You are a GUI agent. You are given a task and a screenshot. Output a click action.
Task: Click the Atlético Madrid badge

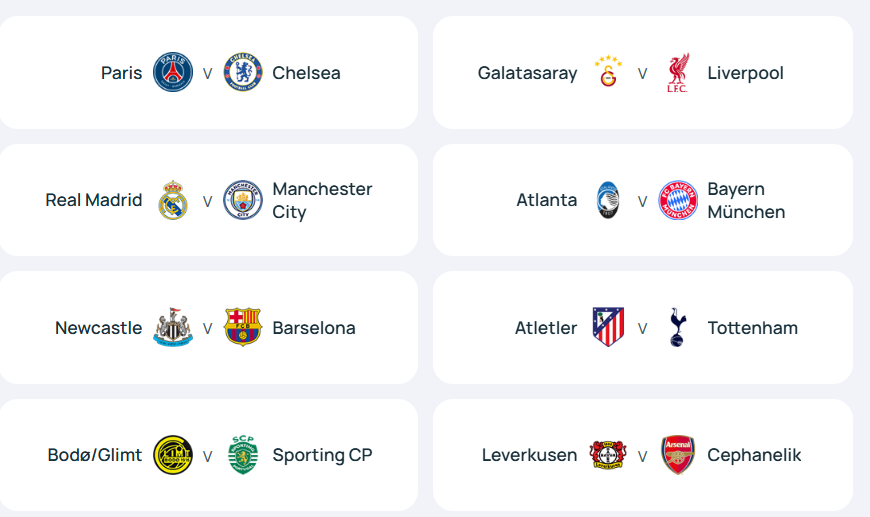608,328
